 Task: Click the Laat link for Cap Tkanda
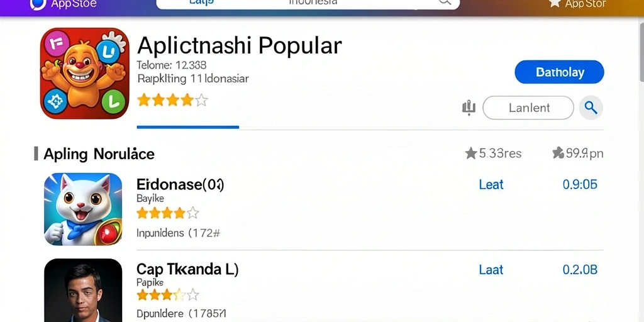(x=491, y=269)
